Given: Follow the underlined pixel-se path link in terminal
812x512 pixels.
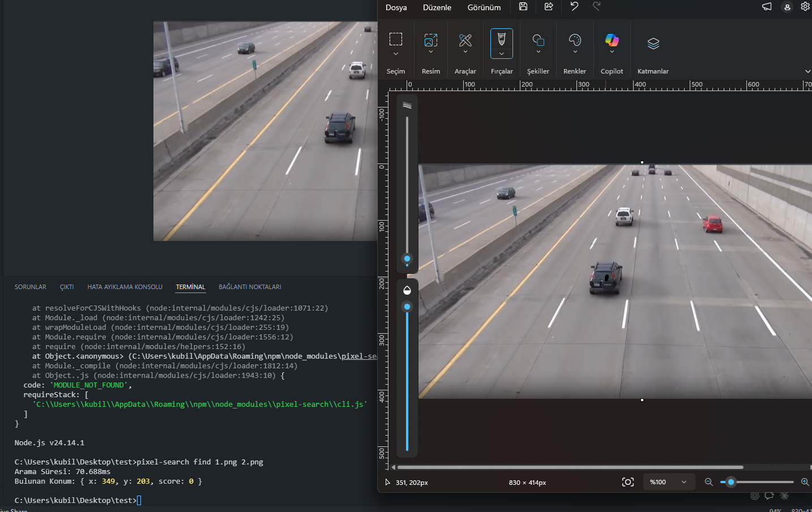Looking at the screenshot, I should tap(359, 356).
